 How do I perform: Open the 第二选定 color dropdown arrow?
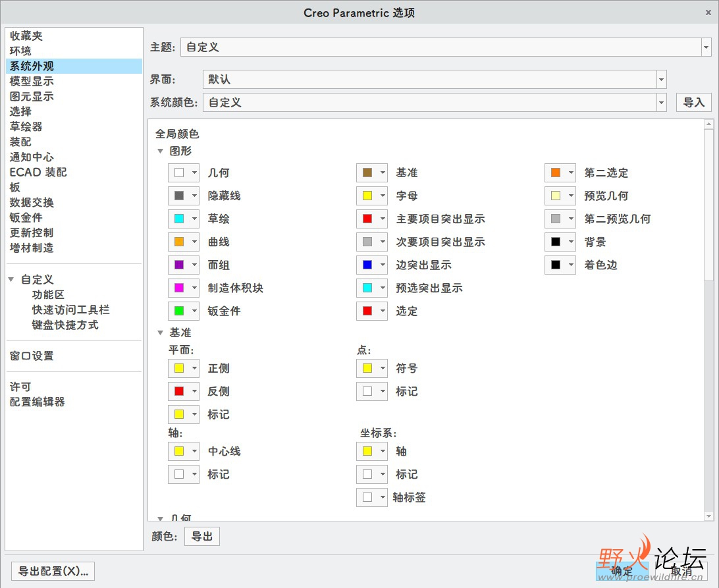click(571, 173)
